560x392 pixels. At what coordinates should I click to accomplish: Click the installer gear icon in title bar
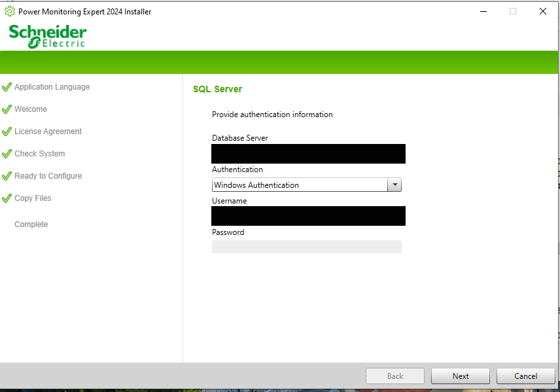10,11
